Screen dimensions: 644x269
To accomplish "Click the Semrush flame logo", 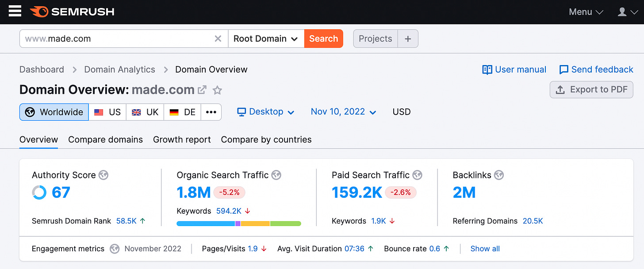I will [x=39, y=12].
